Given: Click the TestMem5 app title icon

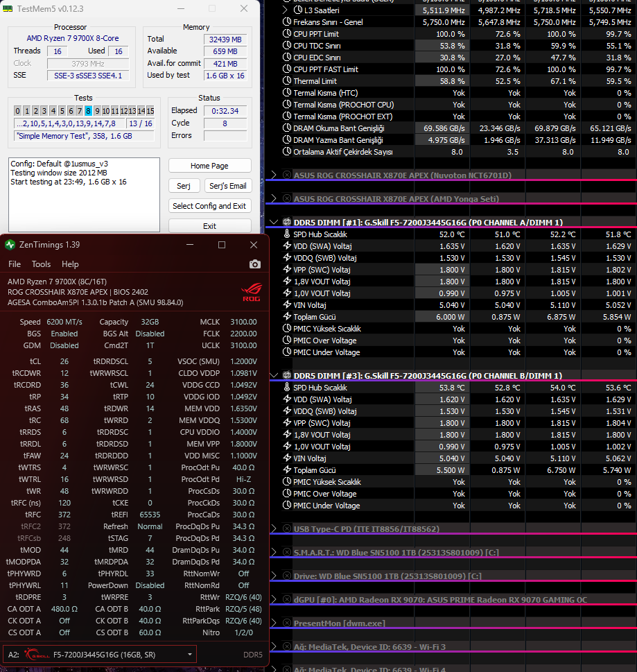Looking at the screenshot, I should [8, 8].
